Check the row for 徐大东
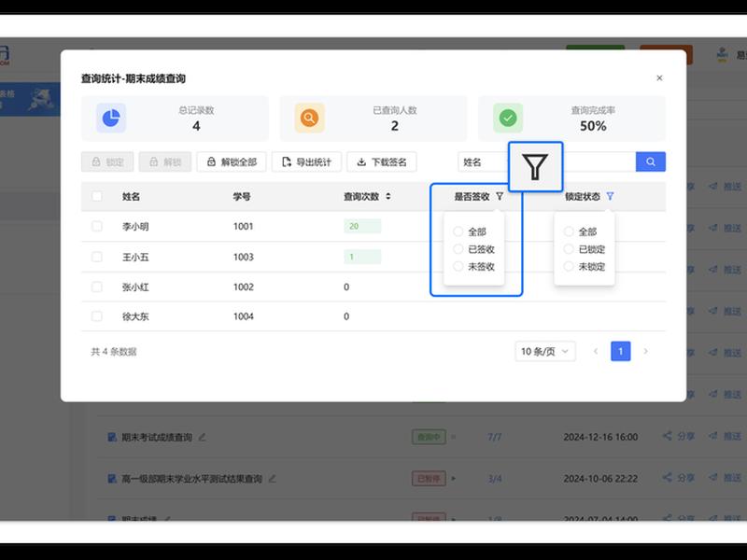The height and width of the screenshot is (560, 747). (x=97, y=316)
